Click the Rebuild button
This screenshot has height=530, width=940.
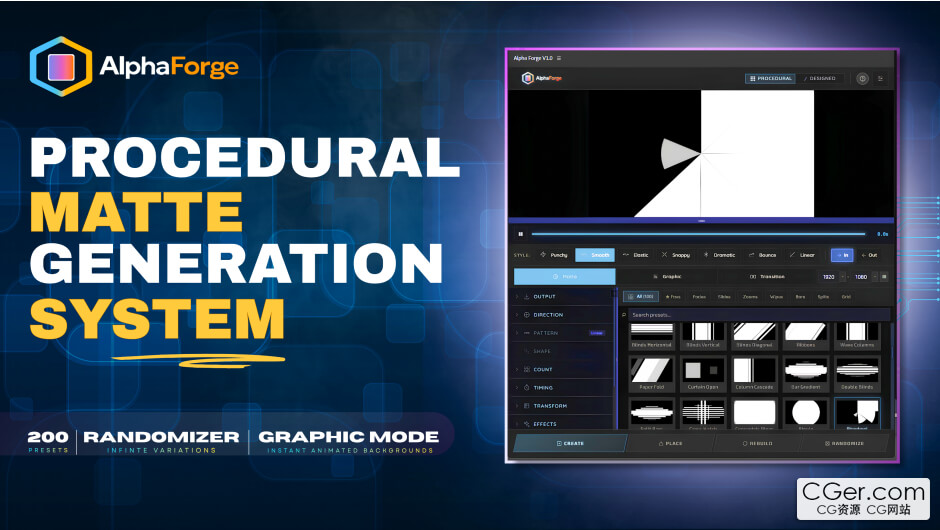coord(757,444)
